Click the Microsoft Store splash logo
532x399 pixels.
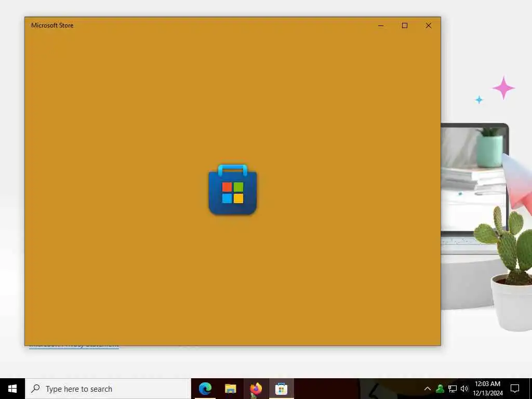click(233, 190)
